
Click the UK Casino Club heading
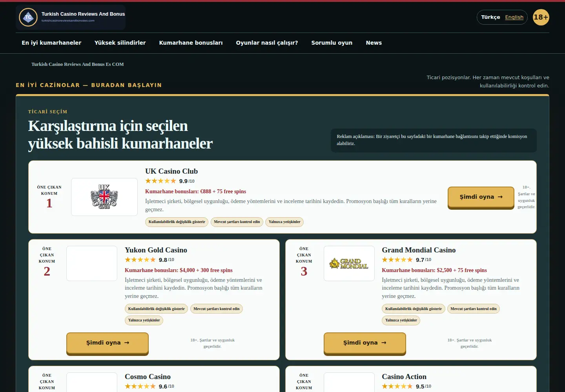(171, 171)
